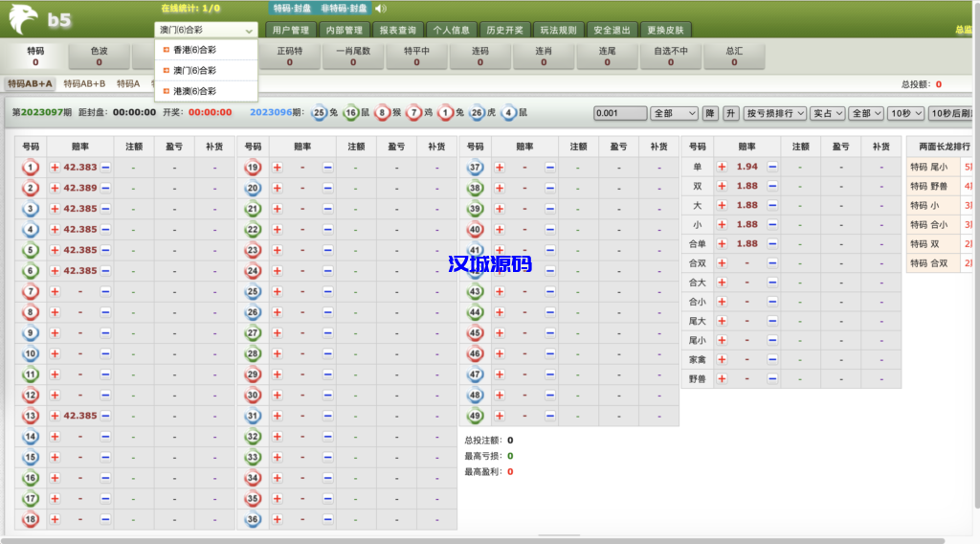Increase odds for number 1
This screenshot has height=544, width=980.
point(55,168)
